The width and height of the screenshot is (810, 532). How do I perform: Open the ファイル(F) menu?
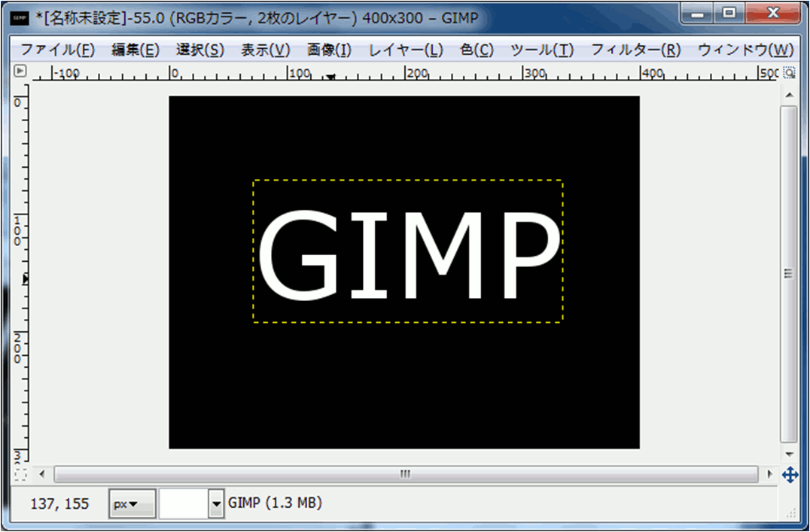coord(57,50)
